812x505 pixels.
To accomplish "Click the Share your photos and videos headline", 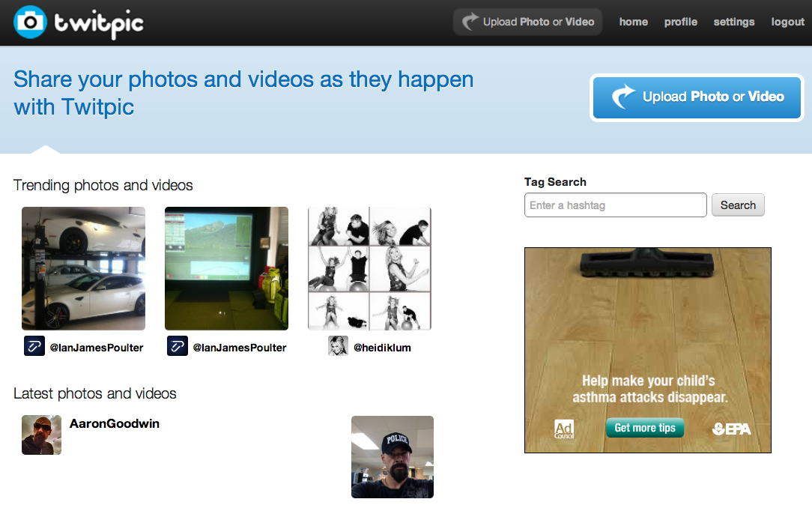I will (243, 93).
